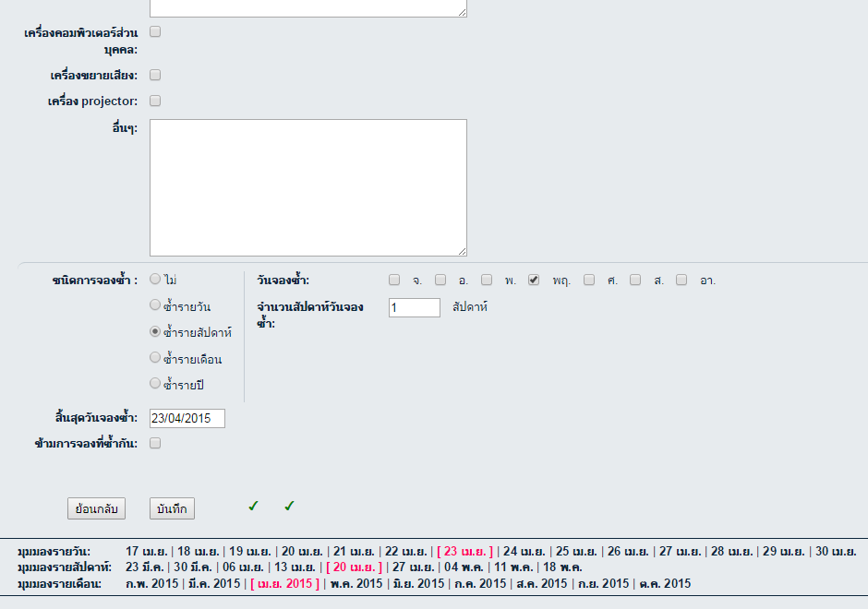Go to month view พ.ค. 2015
The image size is (868, 609).
[x=356, y=583]
